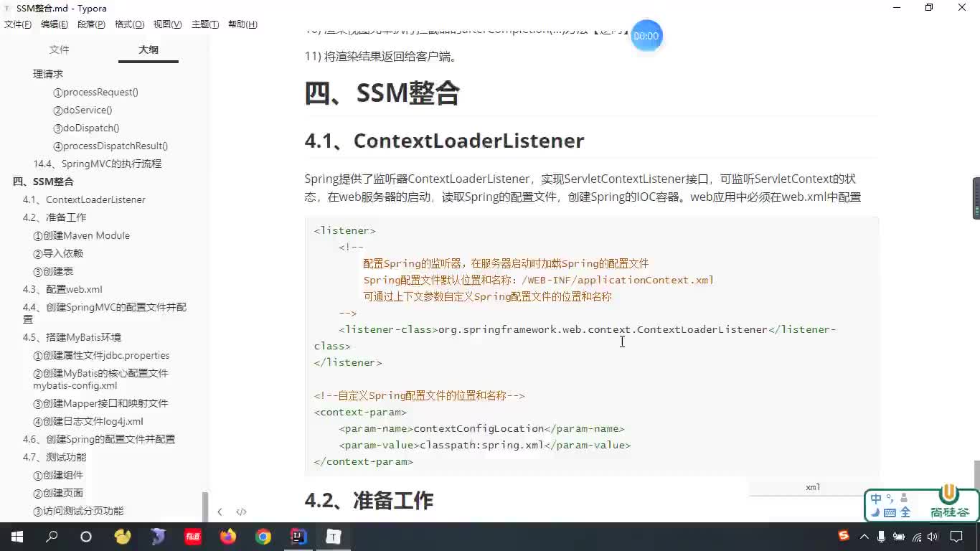Click the Sogou input tray icon
Image resolution: width=980 pixels, height=551 pixels.
(x=844, y=536)
